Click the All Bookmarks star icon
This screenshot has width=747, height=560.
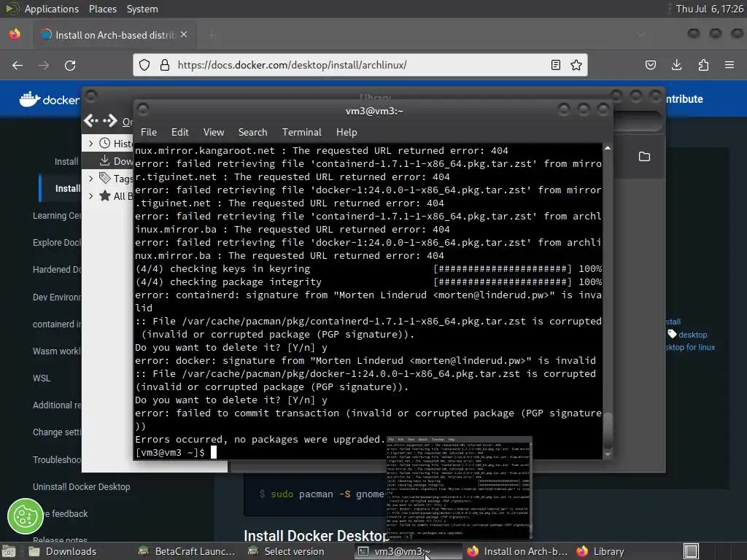(x=105, y=195)
